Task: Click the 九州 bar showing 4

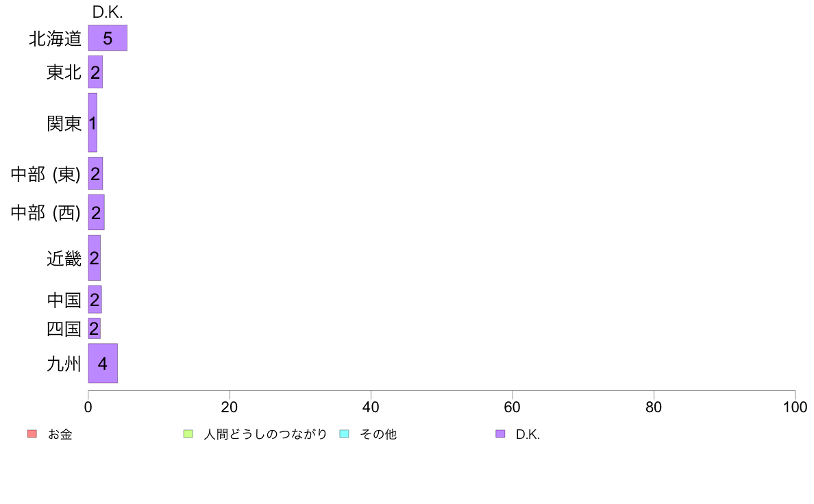Action: tap(103, 364)
